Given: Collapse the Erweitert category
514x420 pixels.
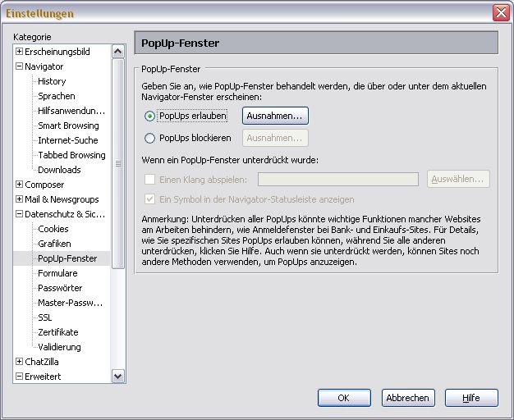Looking at the screenshot, I should pyautogui.click(x=20, y=376).
